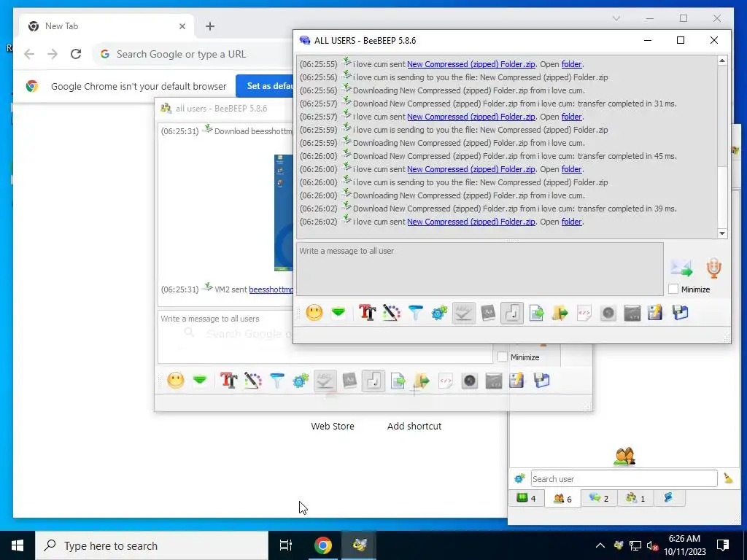747x560 pixels.
Task: Open the groups tab labeled 1
Action: [x=635, y=498]
